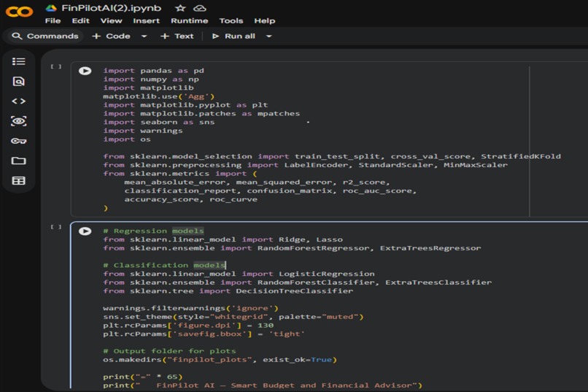The width and height of the screenshot is (588, 392).
Task: Open the table of contents sidebar panel
Action: point(18,61)
